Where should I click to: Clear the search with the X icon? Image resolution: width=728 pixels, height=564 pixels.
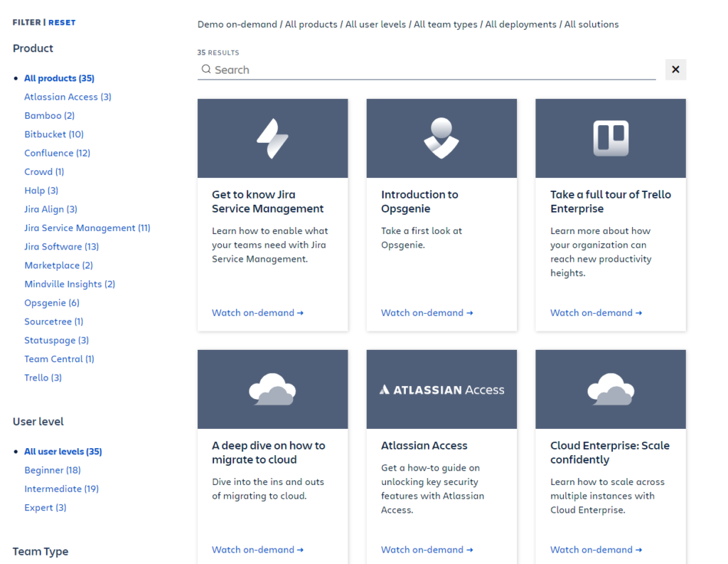point(675,69)
